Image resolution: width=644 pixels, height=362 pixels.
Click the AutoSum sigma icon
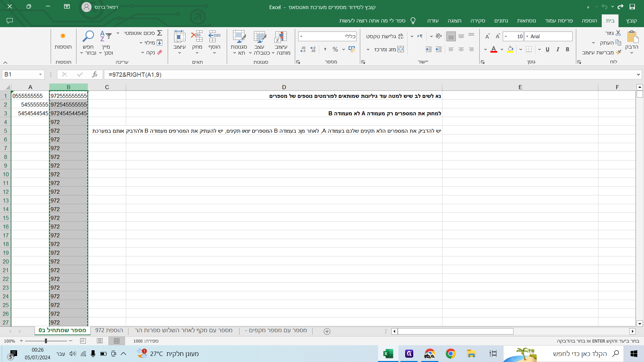160,33
